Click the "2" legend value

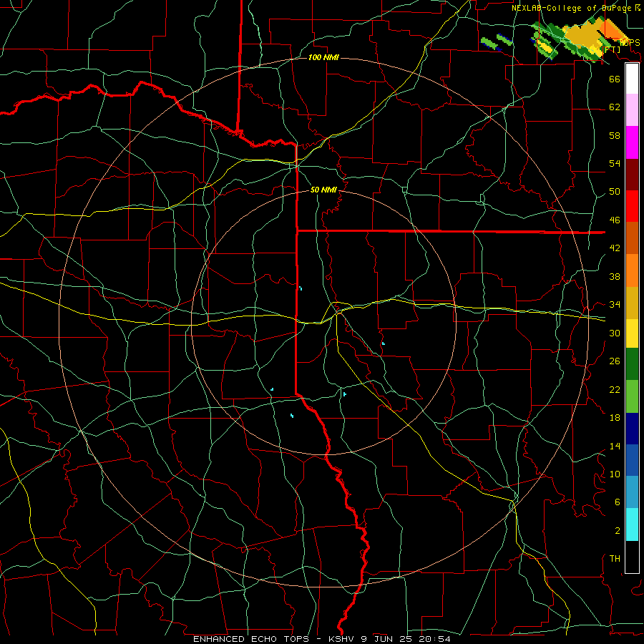click(617, 531)
